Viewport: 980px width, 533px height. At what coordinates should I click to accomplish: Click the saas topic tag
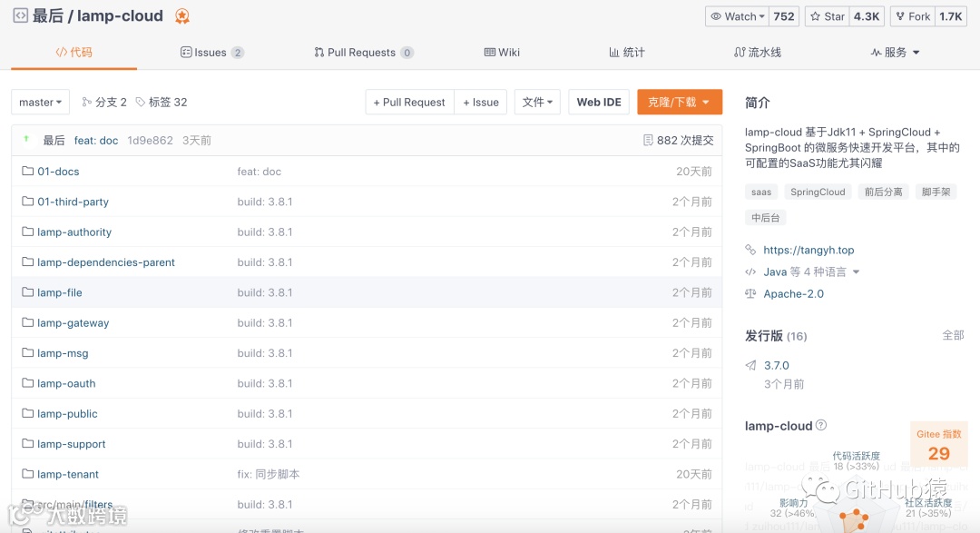coord(760,192)
